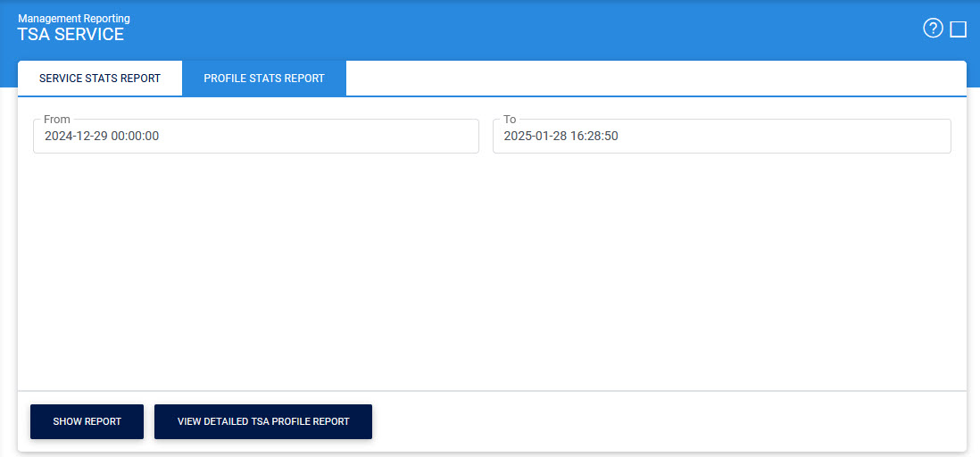This screenshot has height=457, width=980.
Task: Click the From date input field
Action: tap(256, 137)
